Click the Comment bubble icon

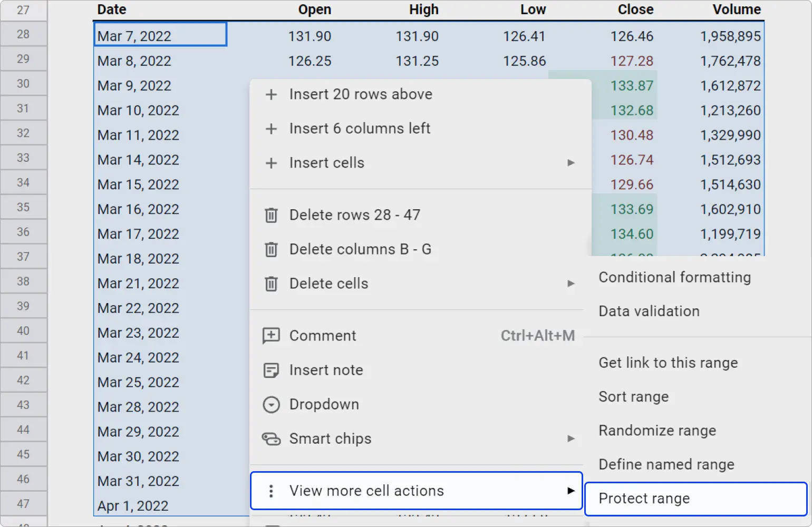point(270,335)
